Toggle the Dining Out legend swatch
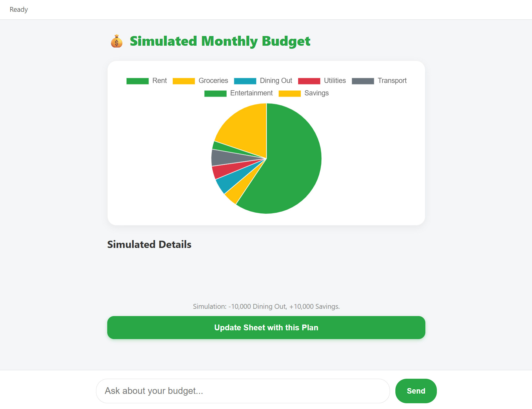 245,81
